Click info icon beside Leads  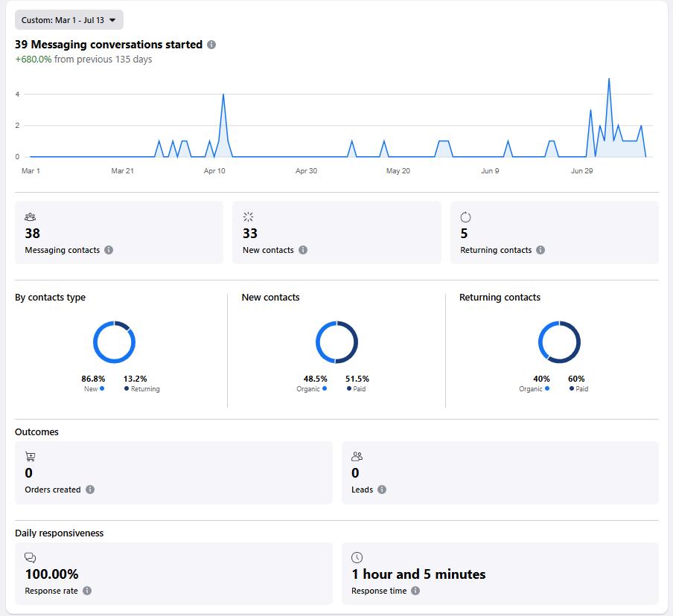pos(382,490)
